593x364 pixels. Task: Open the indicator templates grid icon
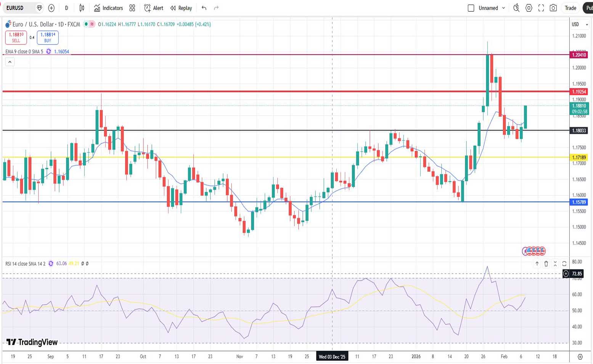132,8
